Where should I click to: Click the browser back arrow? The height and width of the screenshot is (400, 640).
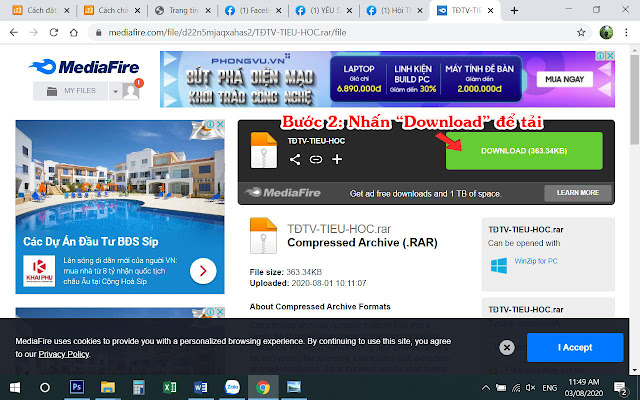[13, 32]
